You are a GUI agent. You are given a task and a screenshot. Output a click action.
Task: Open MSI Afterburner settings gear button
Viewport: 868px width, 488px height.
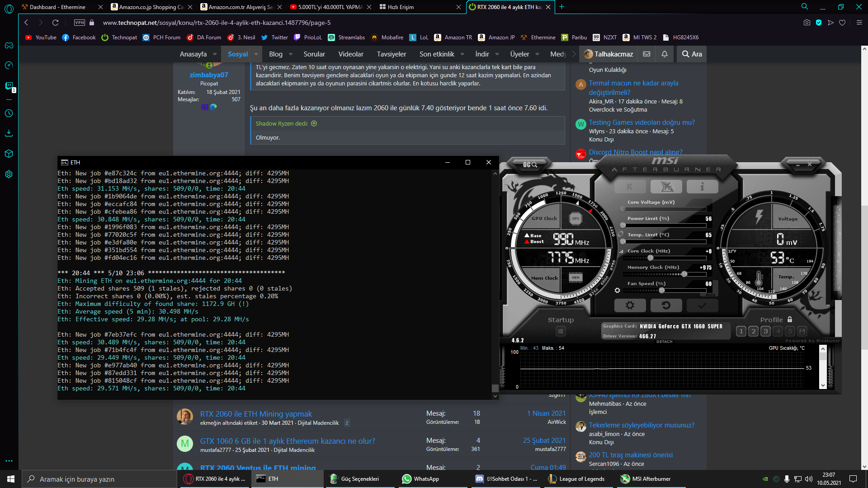pos(630,306)
